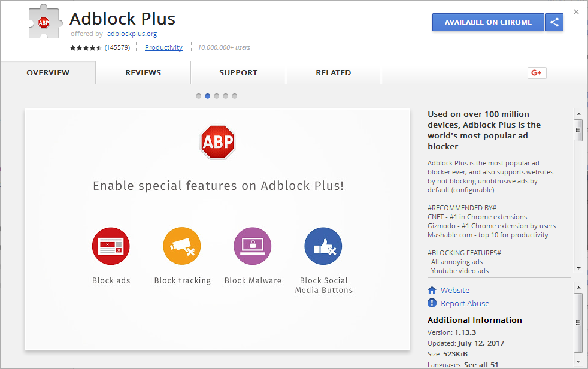
Task: Click the Additional Information heading
Action: (475, 320)
